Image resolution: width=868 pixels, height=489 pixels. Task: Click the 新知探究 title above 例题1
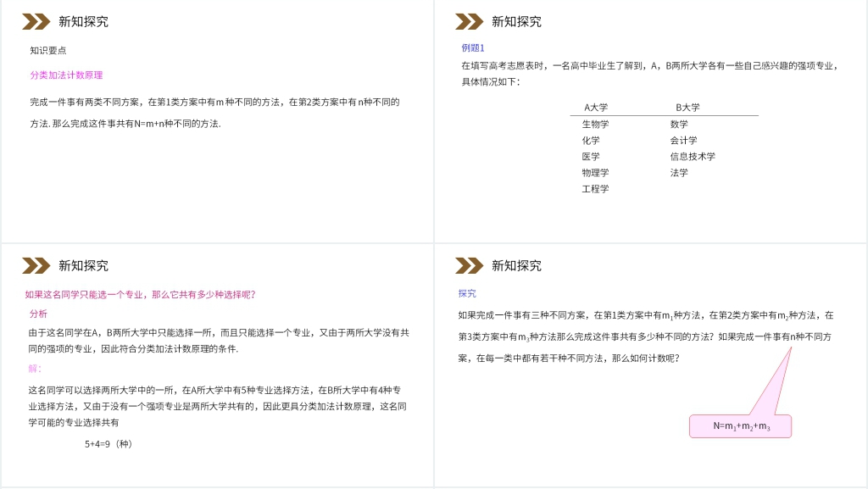[516, 21]
